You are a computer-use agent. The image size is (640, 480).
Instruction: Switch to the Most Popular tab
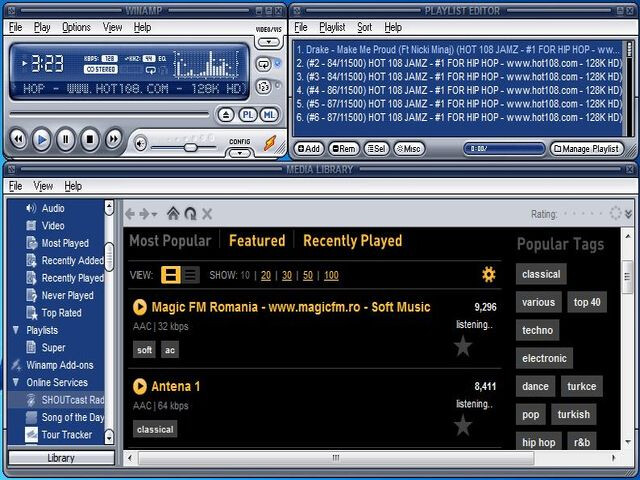[x=170, y=240]
